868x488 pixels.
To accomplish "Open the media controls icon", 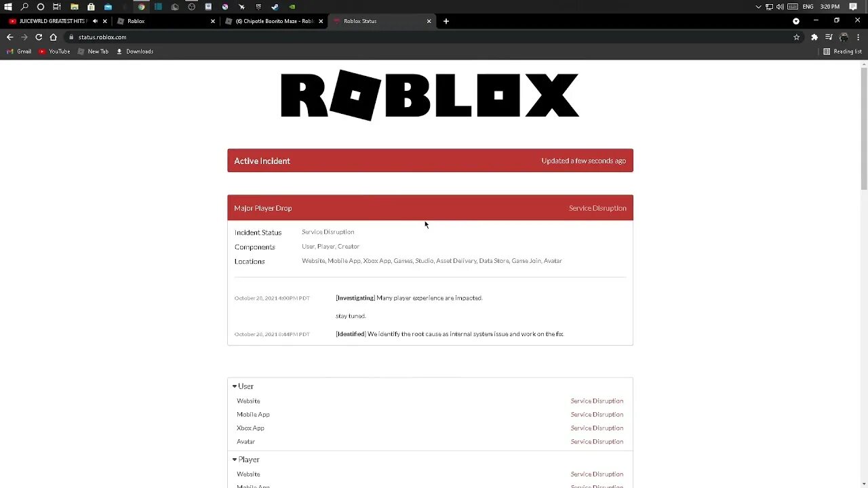I will (x=829, y=37).
